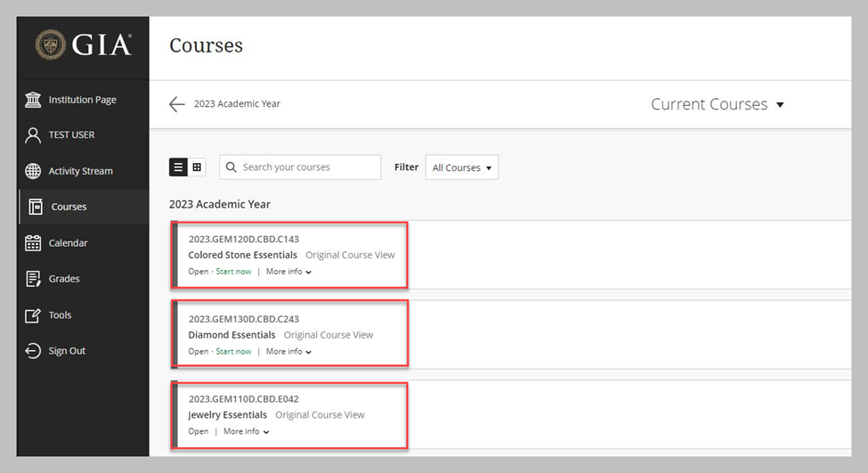Click Open status under Jewelry Essentials

point(199,431)
